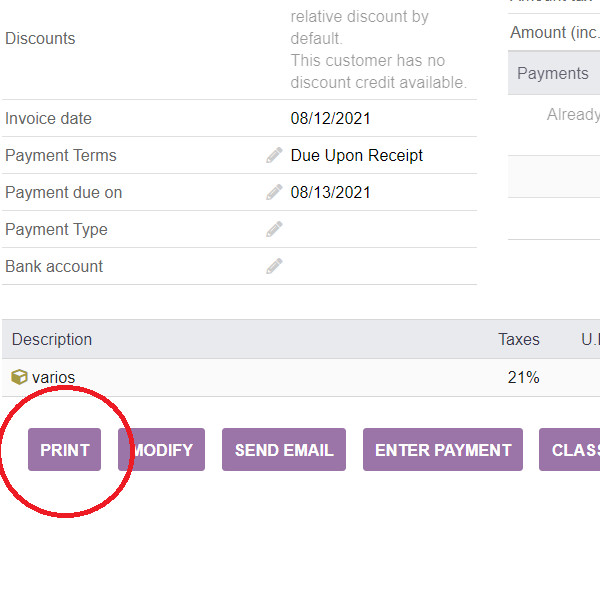Click the discount credit information text
Viewport: 600px width, 595px height.
(x=378, y=72)
